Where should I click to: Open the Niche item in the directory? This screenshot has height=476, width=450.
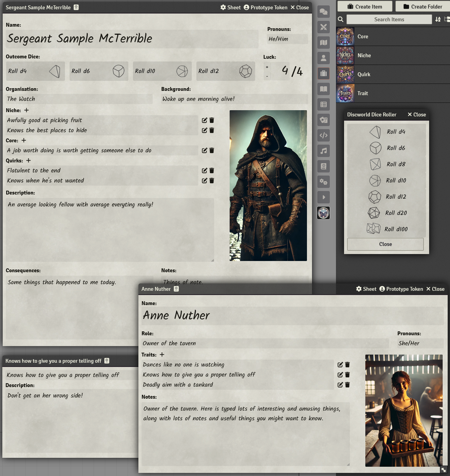[393, 55]
